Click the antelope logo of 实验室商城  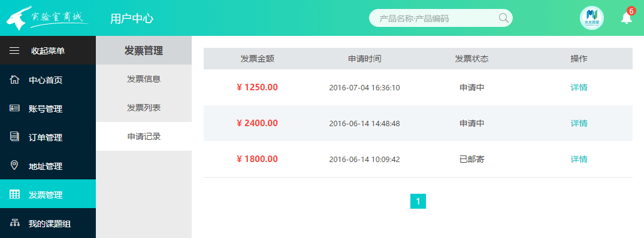point(15,17)
